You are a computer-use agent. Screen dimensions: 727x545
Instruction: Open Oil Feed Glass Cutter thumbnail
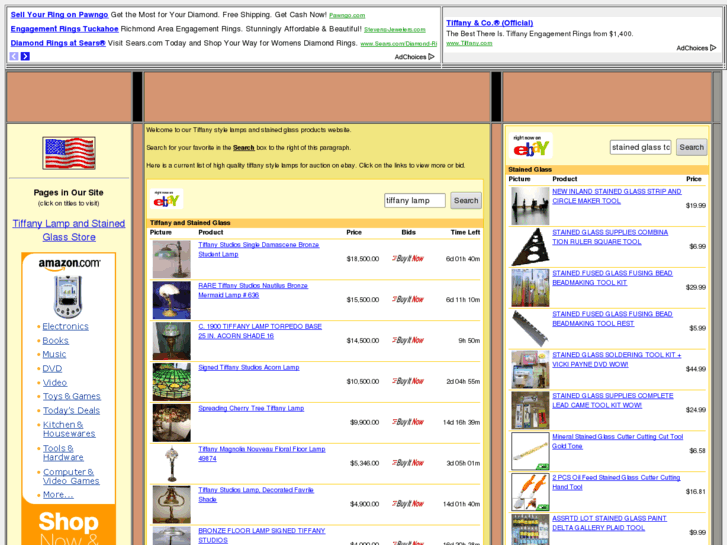pos(530,492)
